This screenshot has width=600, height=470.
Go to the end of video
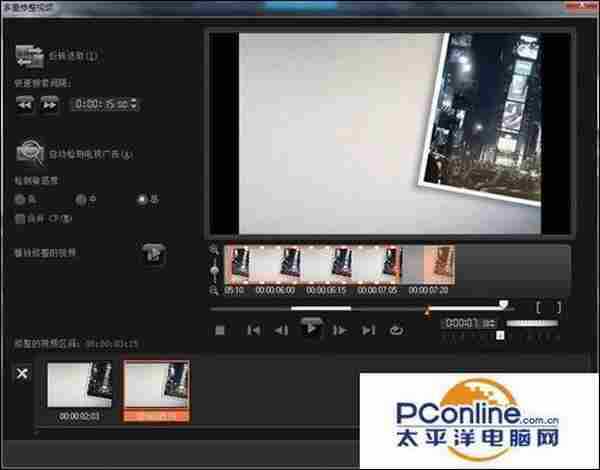[368, 330]
